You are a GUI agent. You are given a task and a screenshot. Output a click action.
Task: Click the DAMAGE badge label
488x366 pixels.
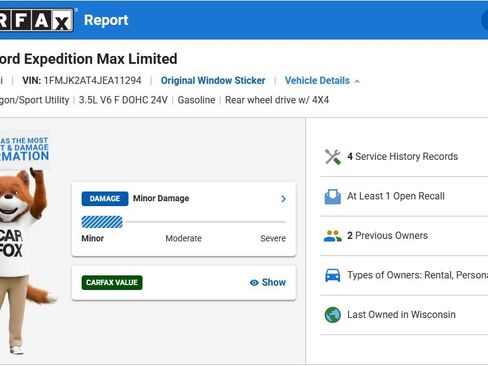pyautogui.click(x=105, y=199)
